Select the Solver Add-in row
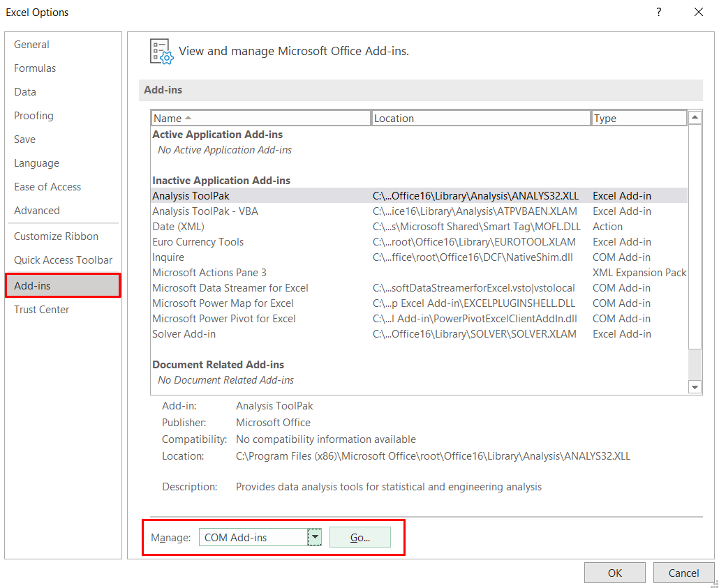Viewport: 719px width, 588px height. (419, 334)
